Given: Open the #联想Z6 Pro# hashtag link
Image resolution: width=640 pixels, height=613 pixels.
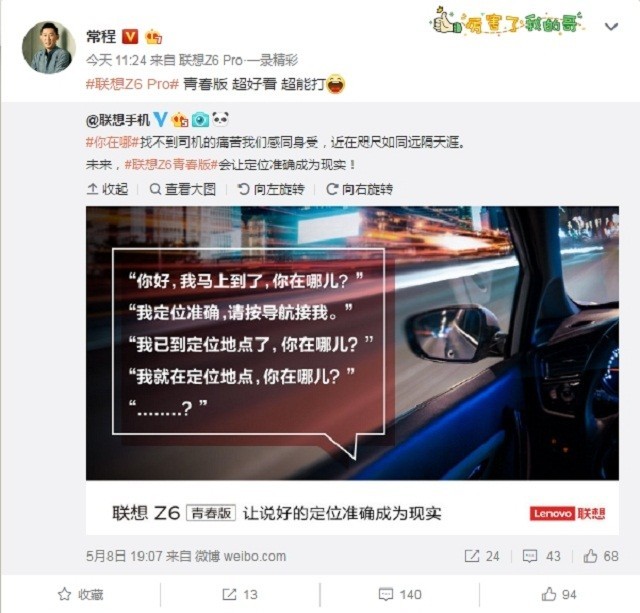Looking at the screenshot, I should [132, 84].
